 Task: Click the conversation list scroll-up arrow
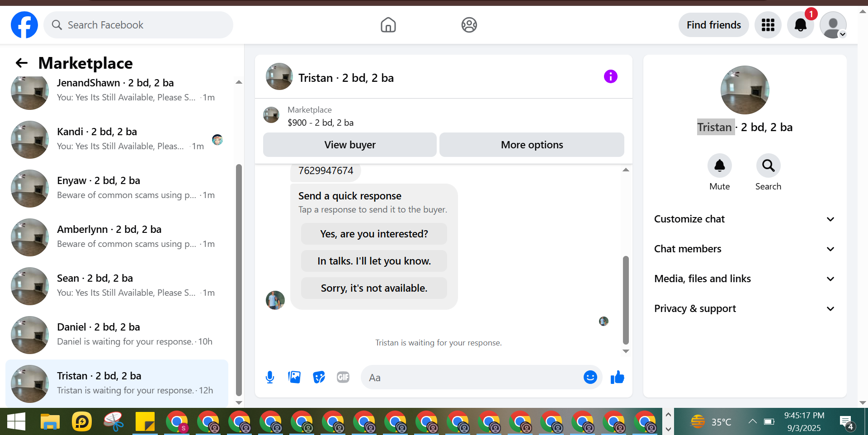tap(239, 82)
